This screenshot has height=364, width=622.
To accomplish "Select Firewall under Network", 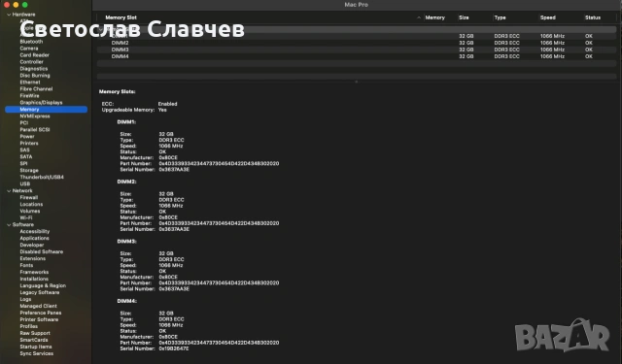I will (29, 197).
